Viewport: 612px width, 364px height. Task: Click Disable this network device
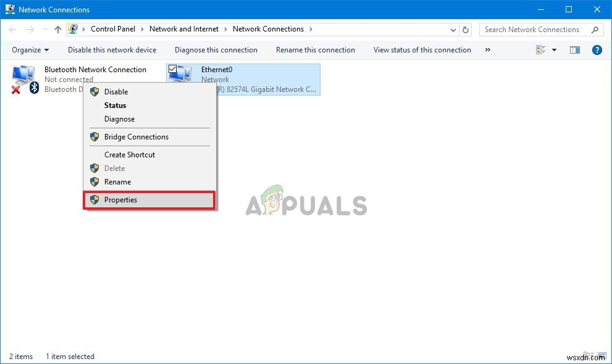point(112,50)
